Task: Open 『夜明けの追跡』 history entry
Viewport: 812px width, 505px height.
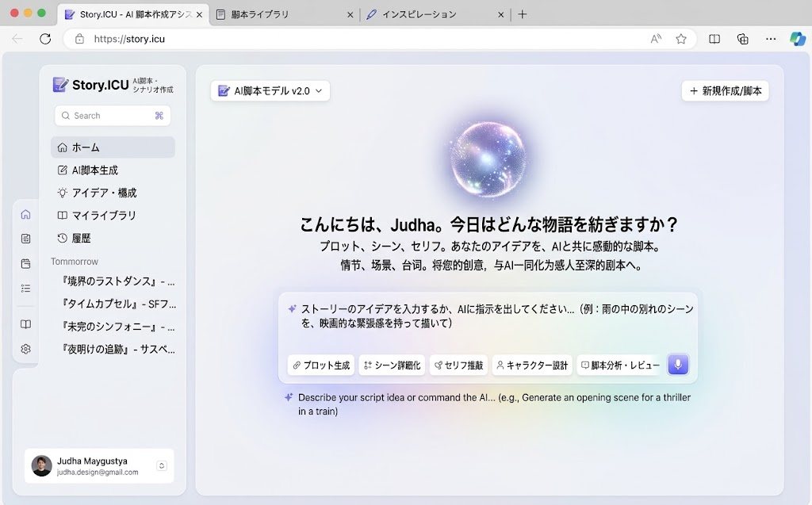Action: (118, 349)
